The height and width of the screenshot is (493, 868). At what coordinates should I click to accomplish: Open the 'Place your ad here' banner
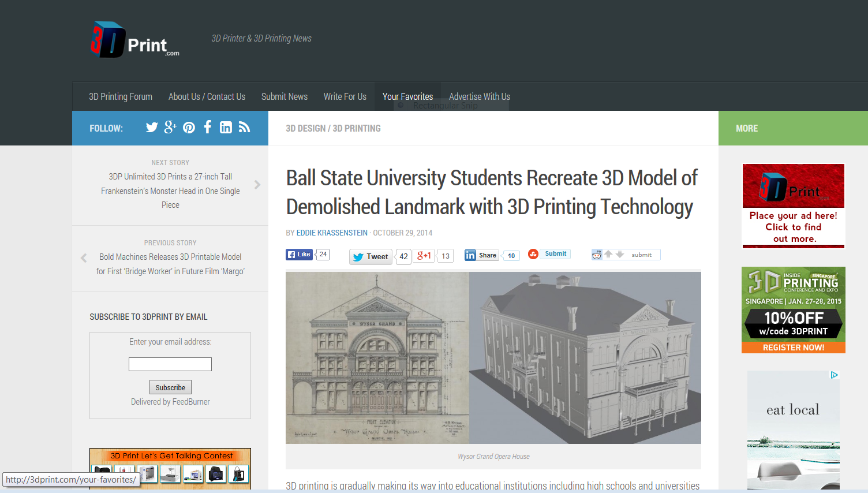(x=794, y=206)
